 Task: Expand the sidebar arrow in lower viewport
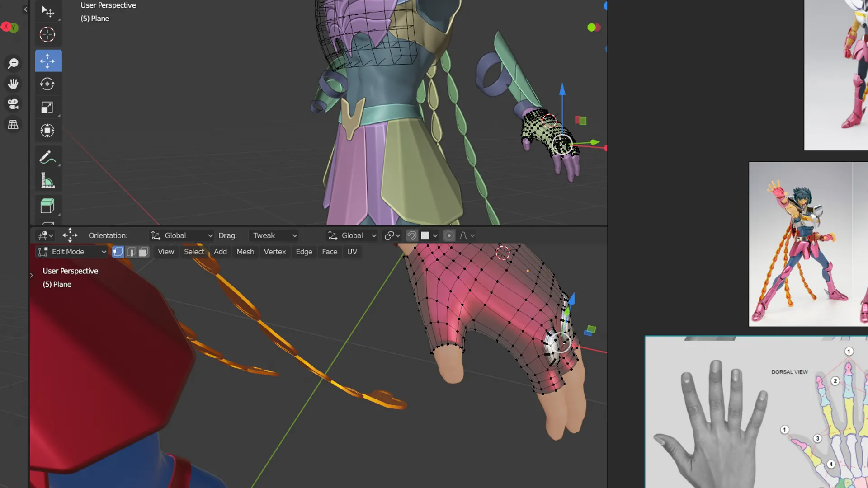tap(31, 275)
